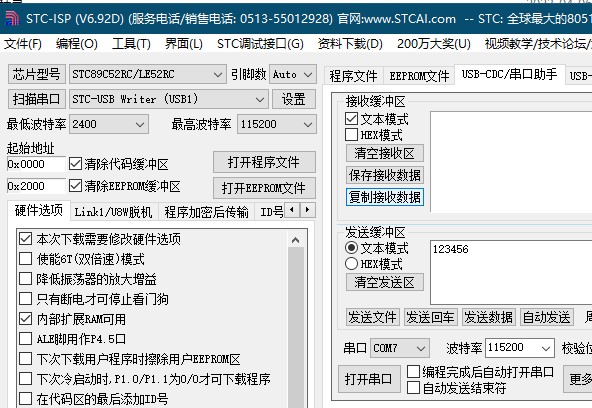This screenshot has height=408, width=592.
Task: Expand the chip model STC89C52RC dropdown
Action: coord(148,74)
